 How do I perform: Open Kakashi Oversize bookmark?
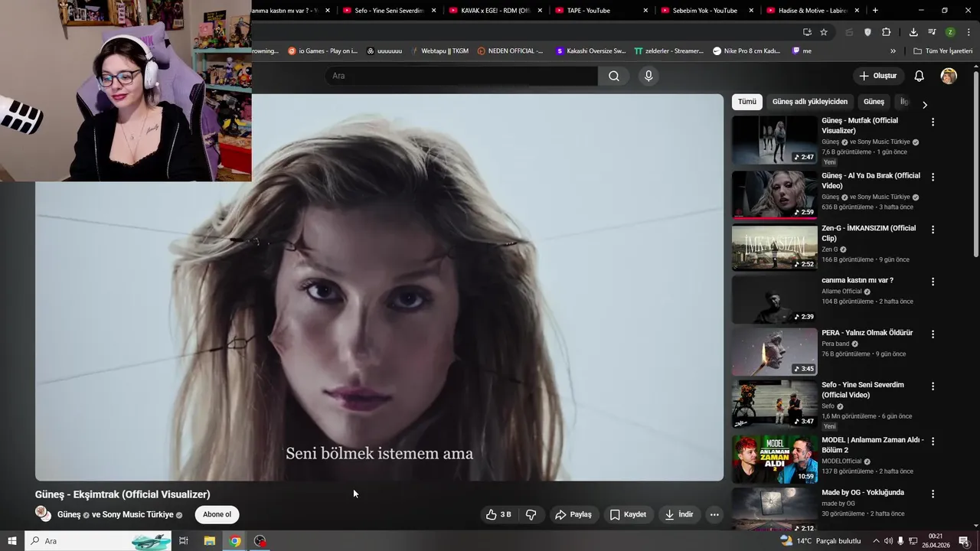(x=590, y=51)
